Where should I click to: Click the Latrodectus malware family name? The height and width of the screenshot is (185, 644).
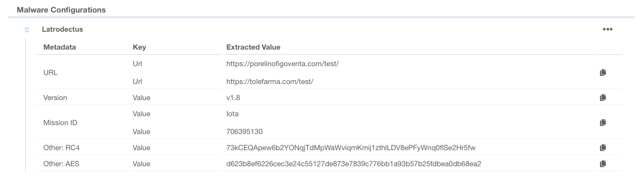pos(62,29)
